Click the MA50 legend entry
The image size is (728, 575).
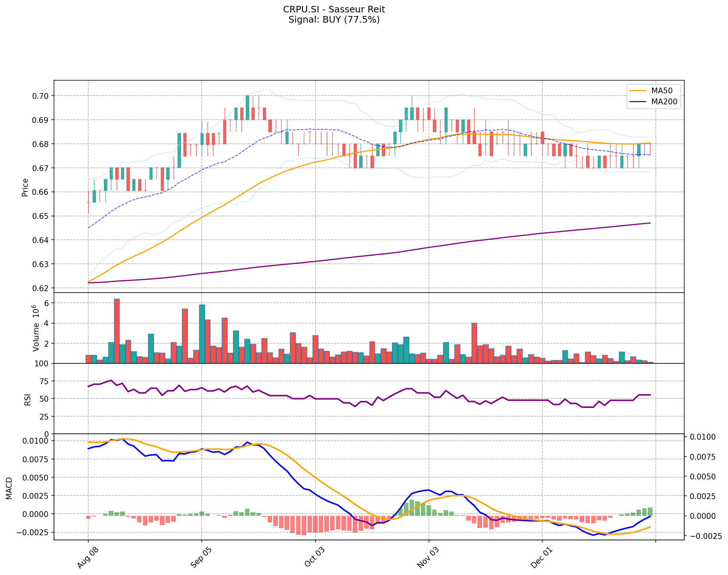tap(662, 90)
